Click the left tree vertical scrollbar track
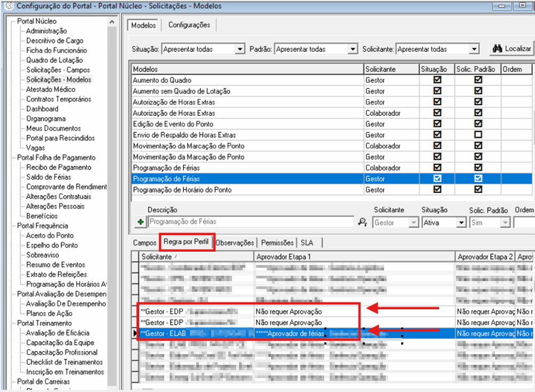 pos(112,213)
